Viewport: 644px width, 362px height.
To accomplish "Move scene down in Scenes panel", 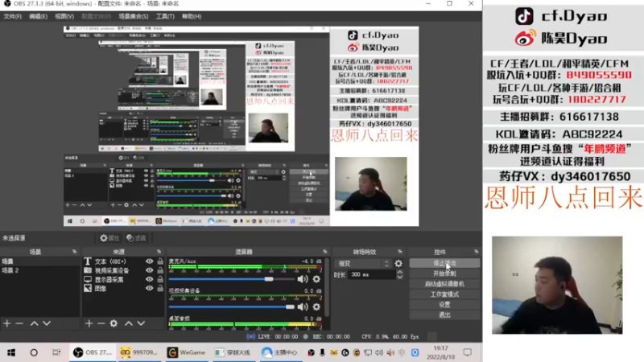I will [x=47, y=323].
